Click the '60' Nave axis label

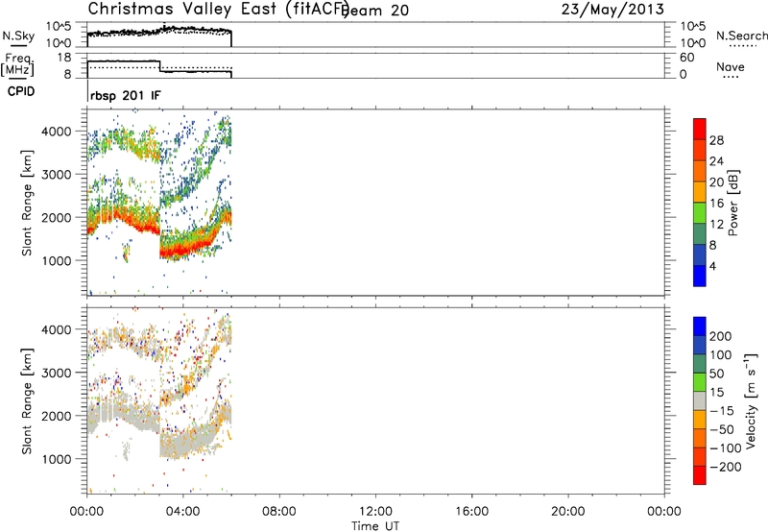tap(687, 58)
